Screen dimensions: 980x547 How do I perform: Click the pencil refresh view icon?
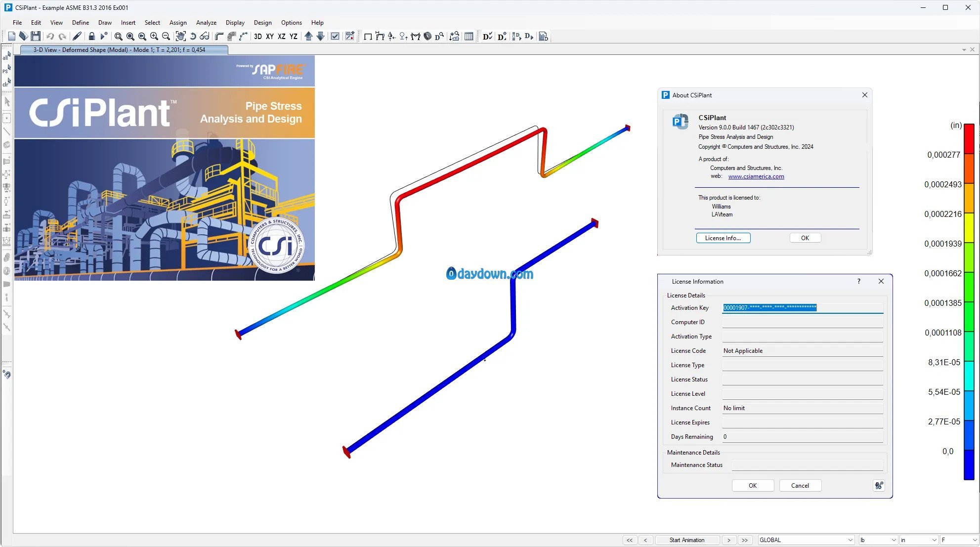(x=77, y=36)
